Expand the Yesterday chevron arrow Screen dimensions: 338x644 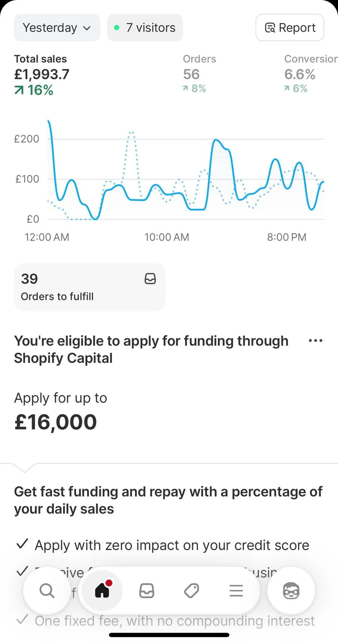[87, 28]
